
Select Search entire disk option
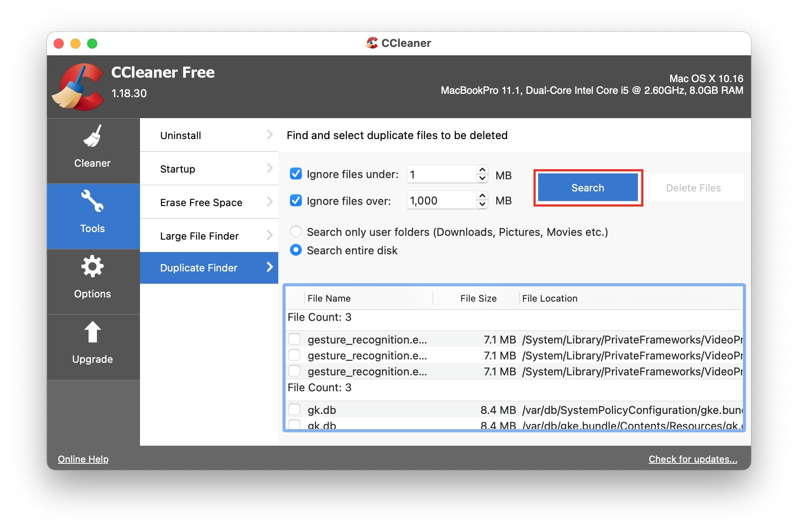[296, 250]
